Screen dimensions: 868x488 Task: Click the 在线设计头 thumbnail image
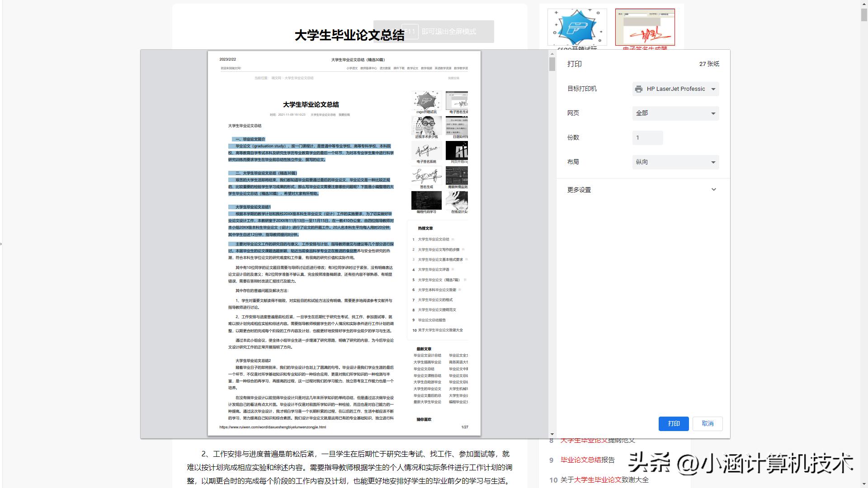tap(457, 200)
